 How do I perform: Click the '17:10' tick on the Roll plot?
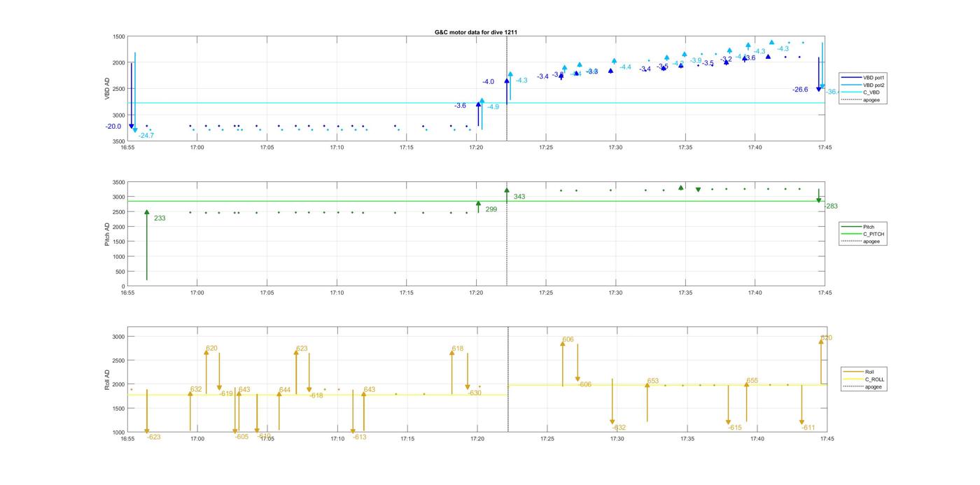pyautogui.click(x=337, y=439)
